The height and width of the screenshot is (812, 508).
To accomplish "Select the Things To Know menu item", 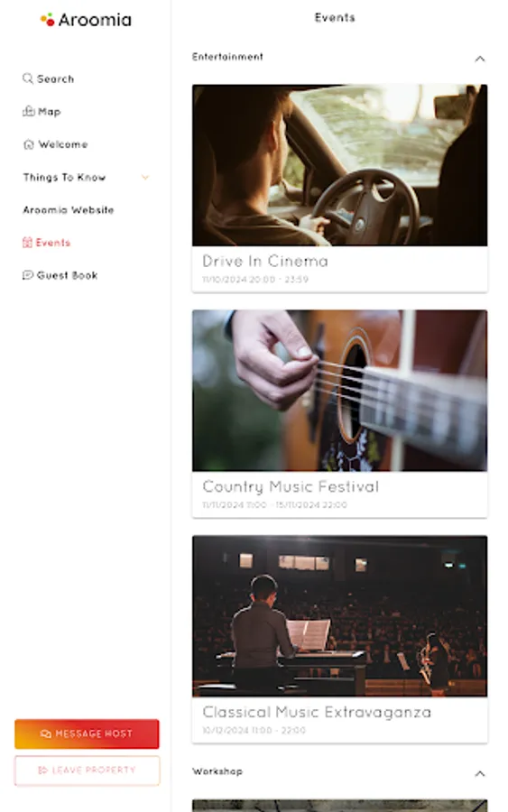I will (64, 178).
